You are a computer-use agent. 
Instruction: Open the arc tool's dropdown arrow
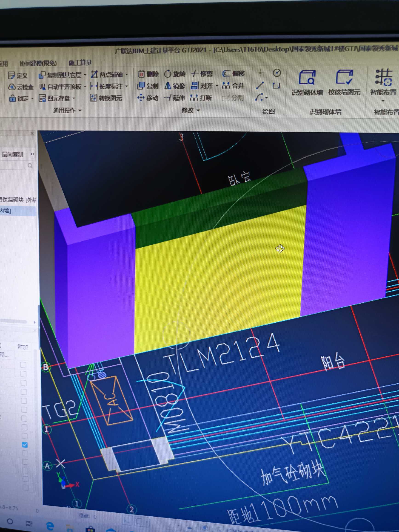point(266,98)
